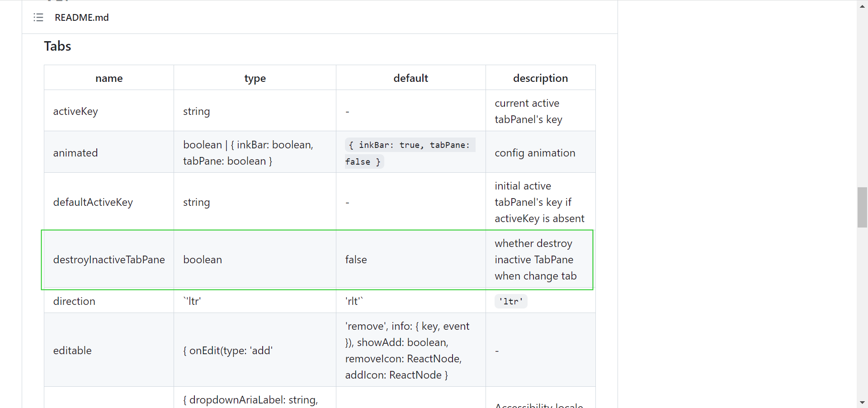This screenshot has height=408, width=868.
Task: Open the table of contents outline icon
Action: point(38,17)
